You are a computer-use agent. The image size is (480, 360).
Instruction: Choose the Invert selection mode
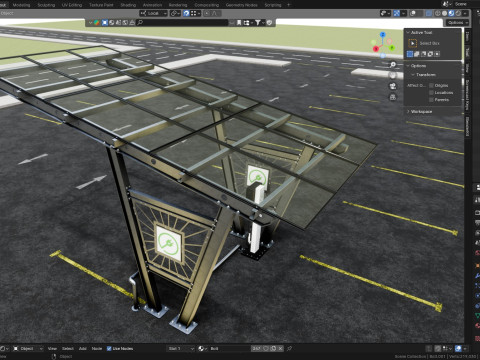click(x=430, y=54)
